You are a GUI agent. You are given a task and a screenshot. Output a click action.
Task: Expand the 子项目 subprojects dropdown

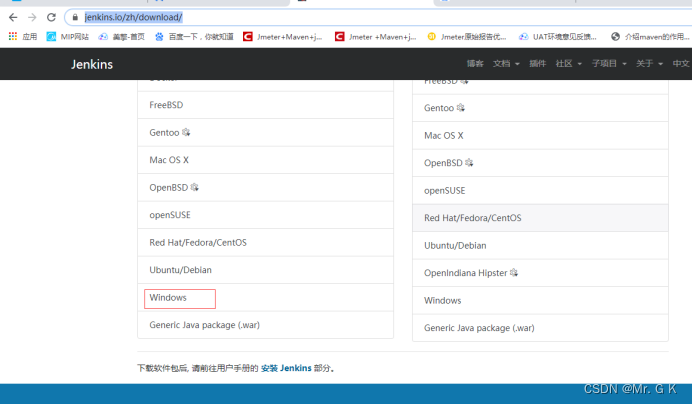609,64
